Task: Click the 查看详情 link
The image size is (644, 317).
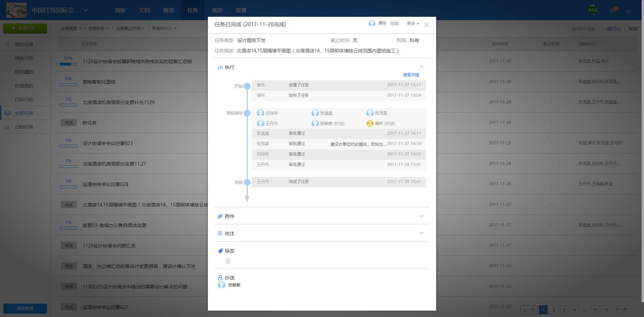Action: 411,75
